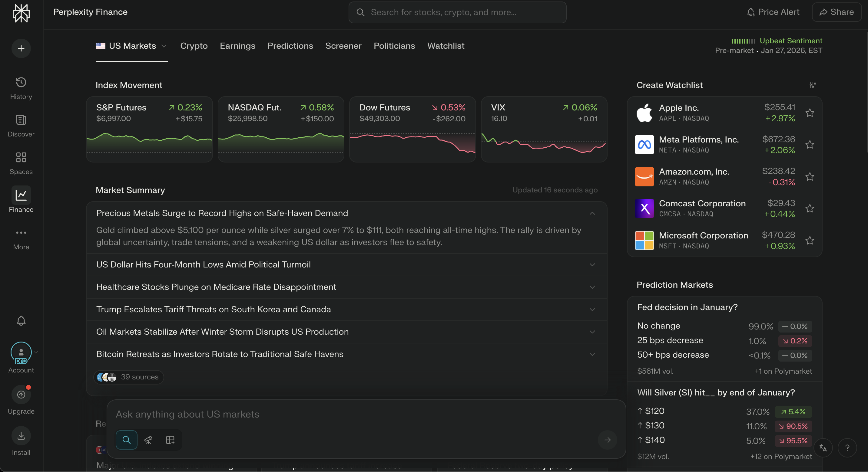The image size is (868, 472).
Task: Open the translate language icon
Action: pos(823,448)
